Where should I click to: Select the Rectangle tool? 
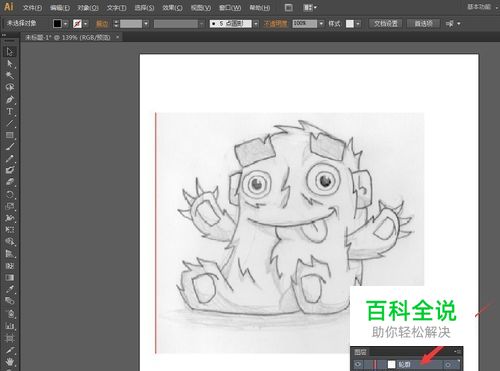click(10, 135)
